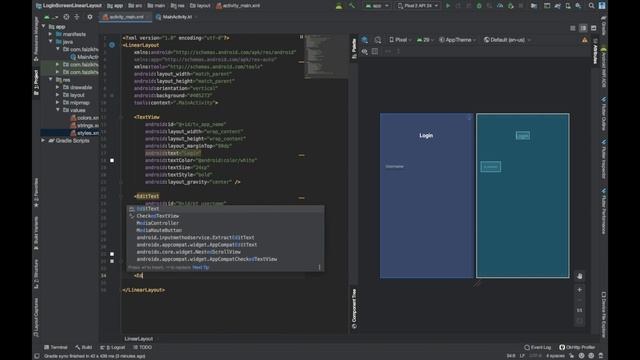
Task: Open the Default (en-us) locale dropdown
Action: [x=507, y=40]
